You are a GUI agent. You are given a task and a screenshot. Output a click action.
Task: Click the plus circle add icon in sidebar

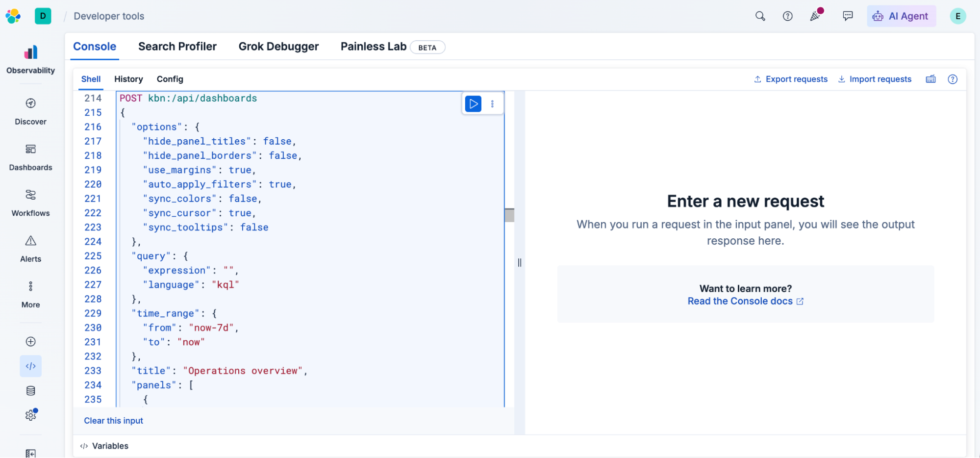(31, 342)
